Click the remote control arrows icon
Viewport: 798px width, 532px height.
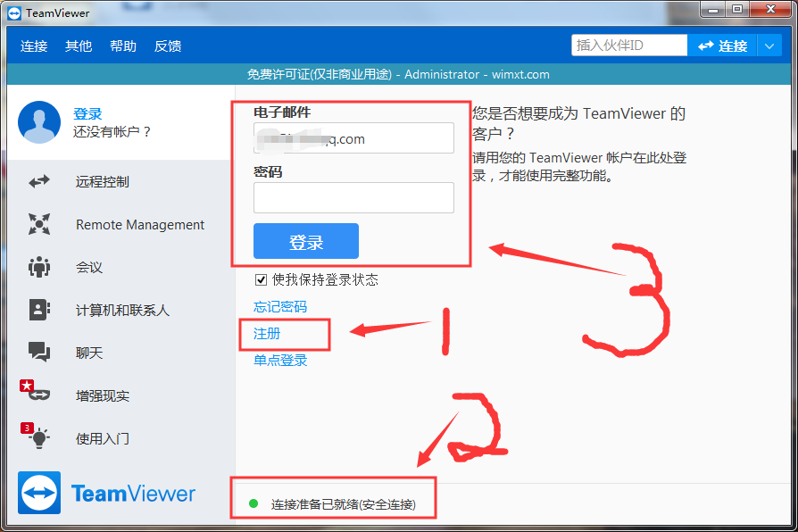coord(39,181)
